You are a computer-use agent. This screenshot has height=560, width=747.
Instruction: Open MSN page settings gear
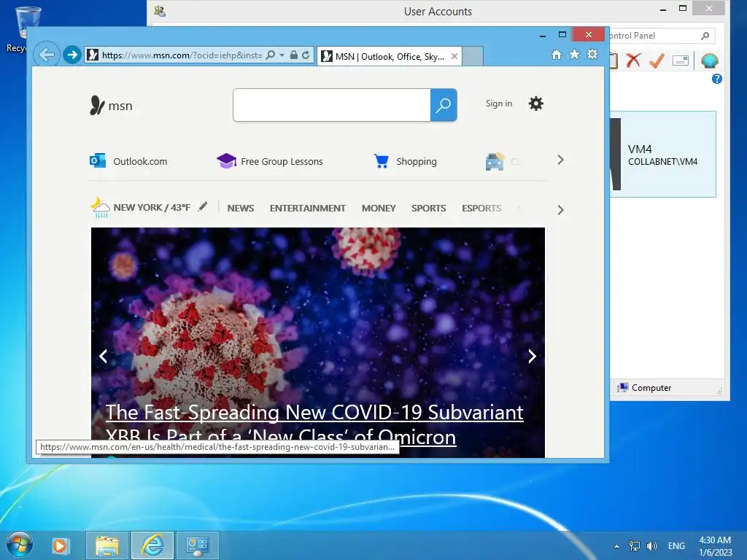(x=536, y=104)
